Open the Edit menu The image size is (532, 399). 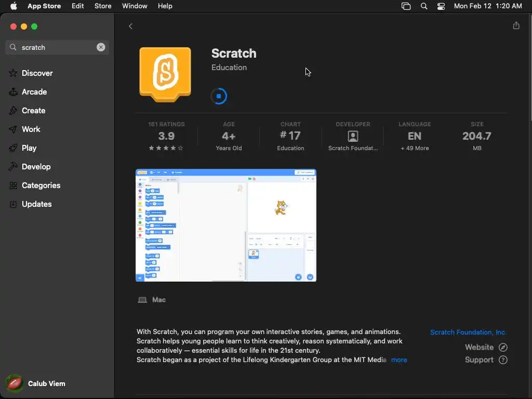coord(78,6)
